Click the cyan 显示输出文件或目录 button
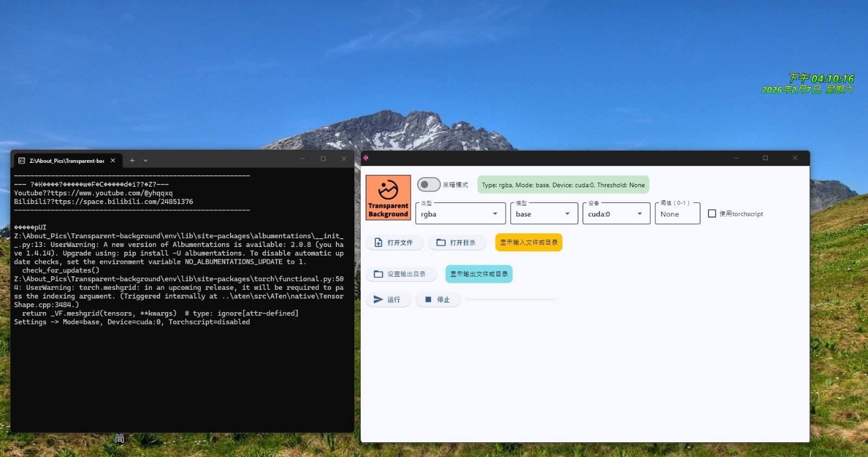The height and width of the screenshot is (457, 868). click(x=479, y=274)
